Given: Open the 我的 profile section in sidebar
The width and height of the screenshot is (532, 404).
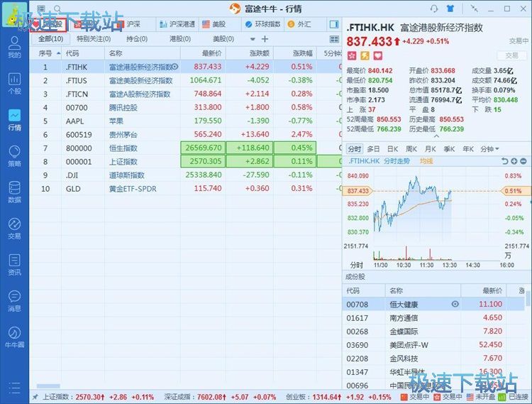Looking at the screenshot, I should point(14,47).
